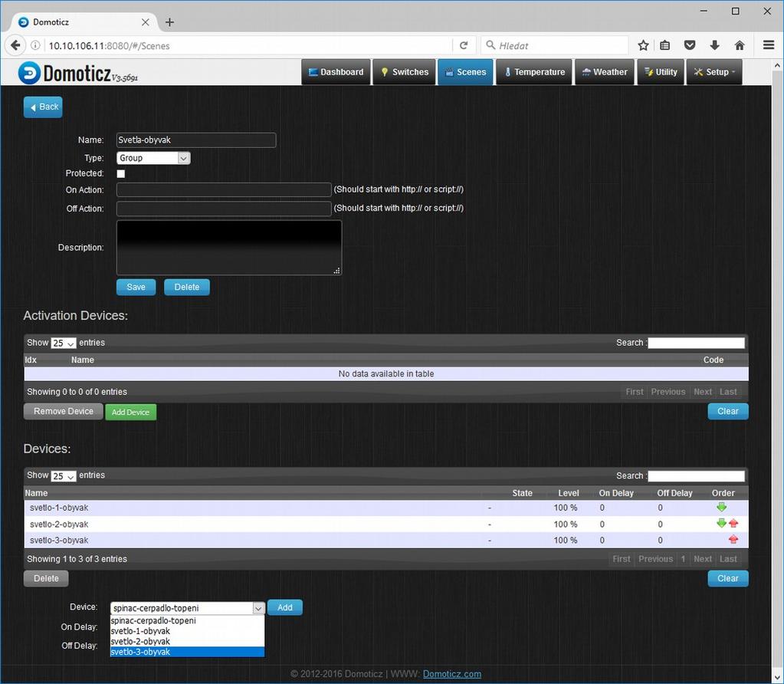Click the green Add Device button
This screenshot has height=684, width=784.
[x=130, y=413]
